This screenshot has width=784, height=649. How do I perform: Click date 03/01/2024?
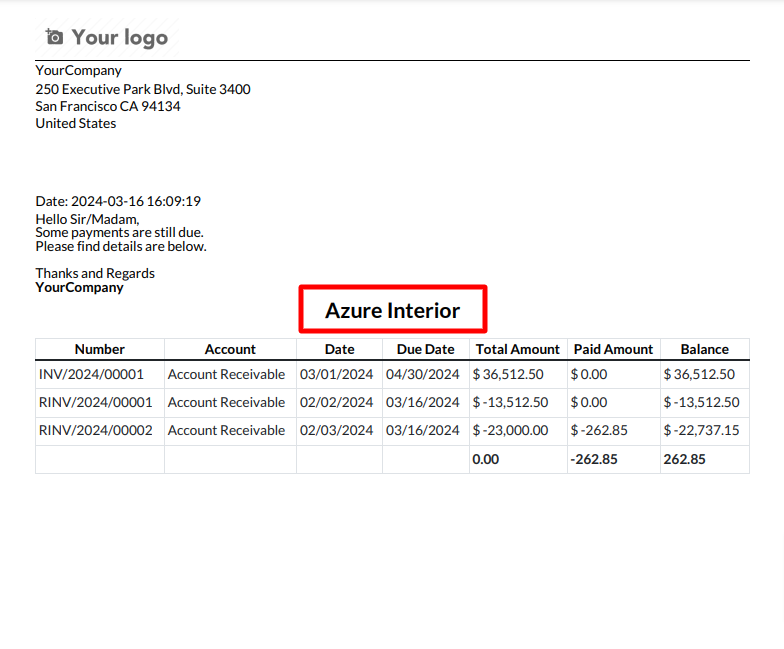pyautogui.click(x=336, y=374)
